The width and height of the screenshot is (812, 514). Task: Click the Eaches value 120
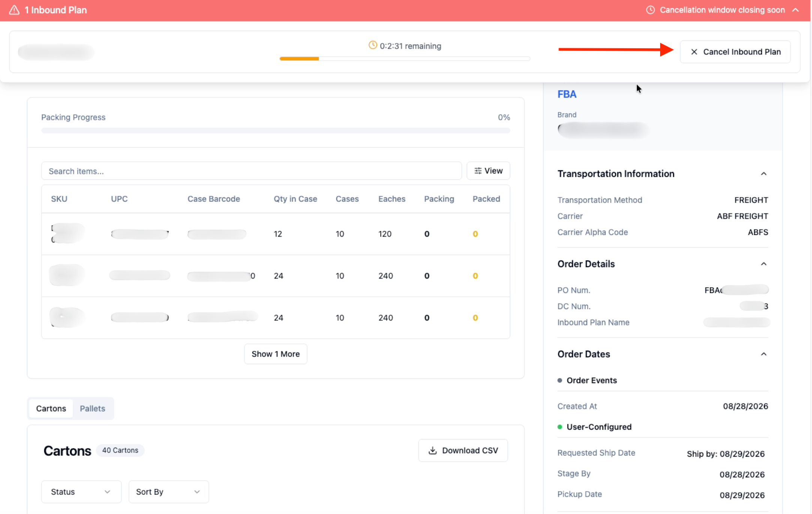[x=385, y=234]
